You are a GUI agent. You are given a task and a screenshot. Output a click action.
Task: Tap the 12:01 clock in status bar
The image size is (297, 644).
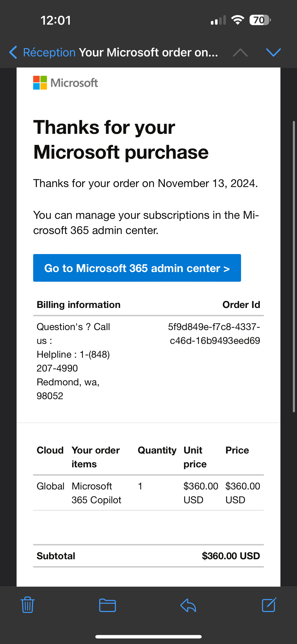[x=56, y=20]
